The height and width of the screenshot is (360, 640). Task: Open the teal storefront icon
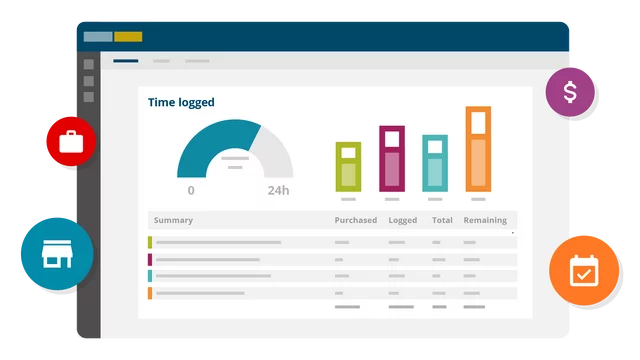pyautogui.click(x=57, y=254)
